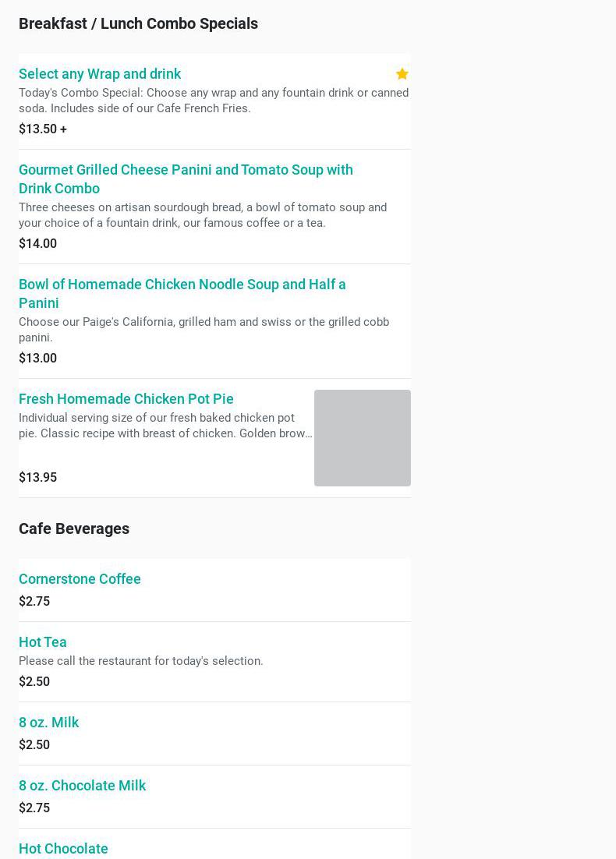
Task: Select 8 oz. Chocolate Milk
Action: tap(83, 786)
